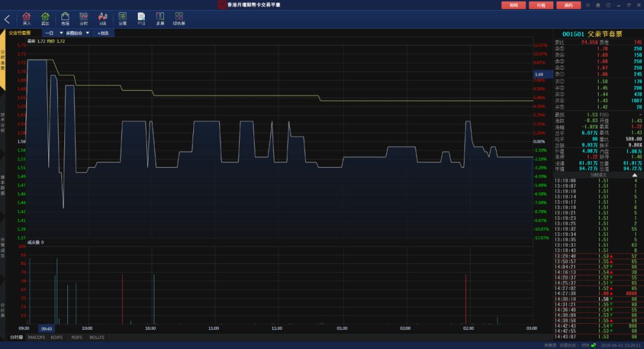Click the sell level 1 price 1.66 row
This screenshot has height=349, width=644.
598,74
